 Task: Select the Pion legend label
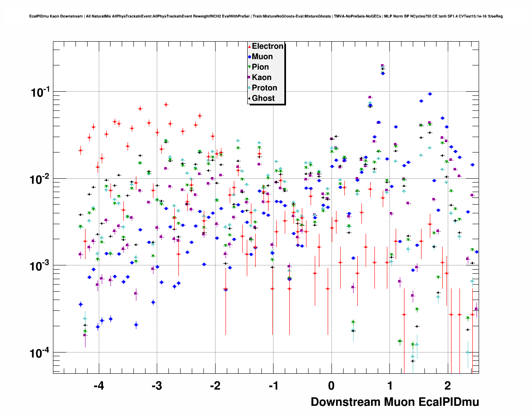(x=260, y=67)
